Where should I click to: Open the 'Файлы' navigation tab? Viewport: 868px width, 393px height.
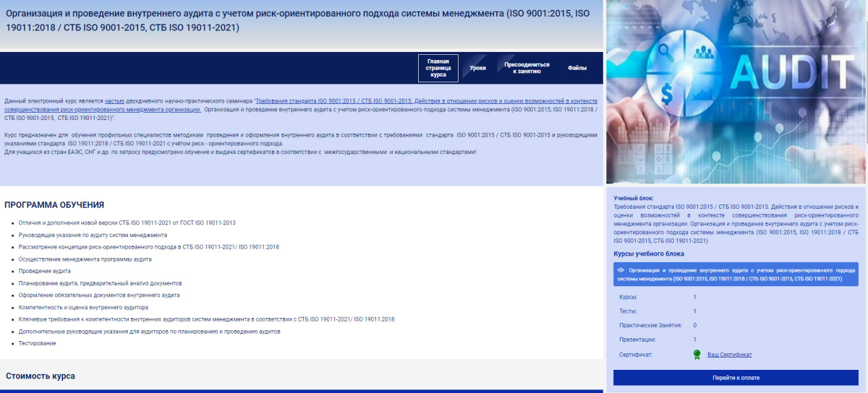576,68
